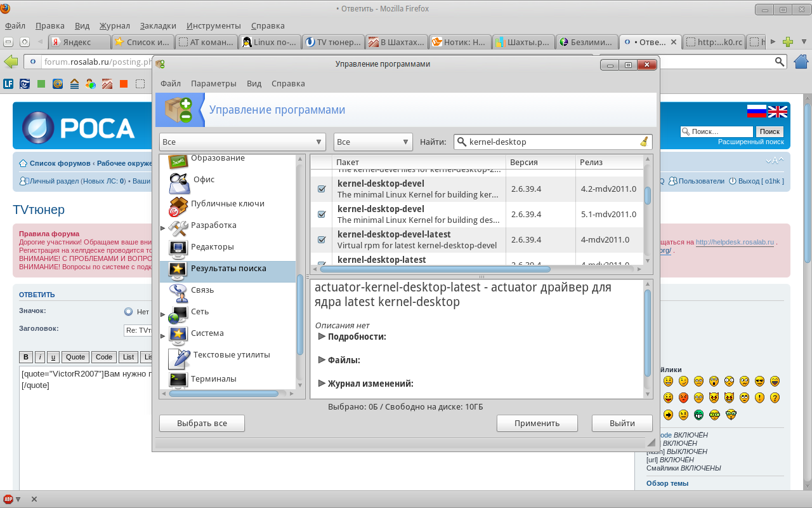Uncheck kernel-desktop-devel 4.2-mdv2011.0 package
The height and width of the screenshot is (508, 812).
click(x=322, y=189)
